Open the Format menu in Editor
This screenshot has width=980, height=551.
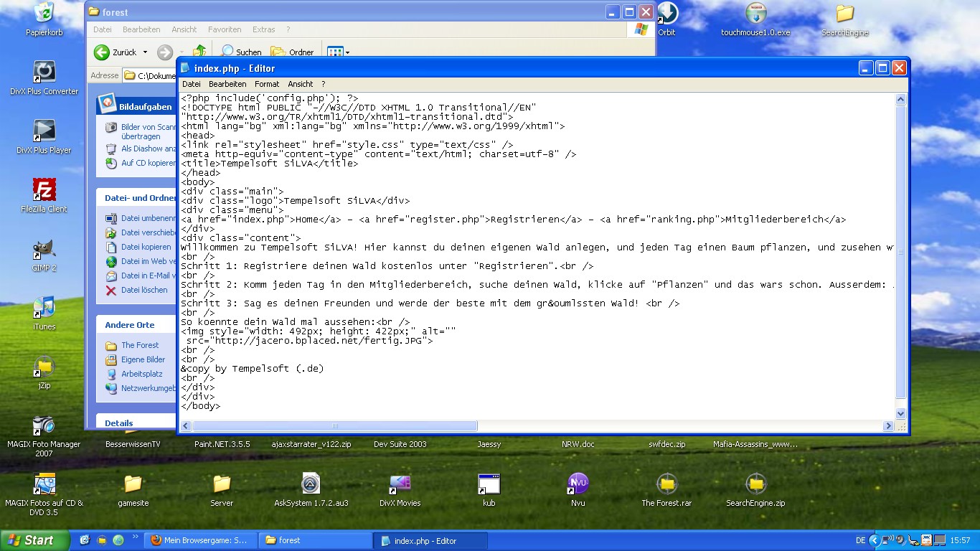(x=267, y=84)
